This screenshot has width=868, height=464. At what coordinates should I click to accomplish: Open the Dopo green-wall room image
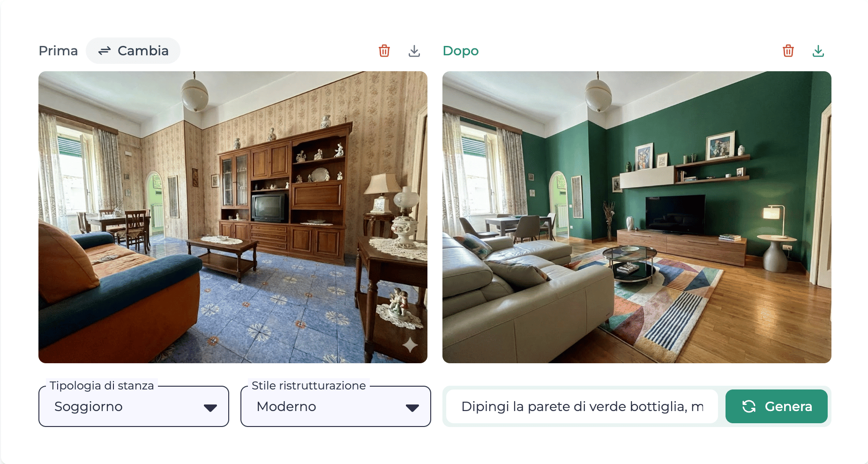tap(637, 217)
